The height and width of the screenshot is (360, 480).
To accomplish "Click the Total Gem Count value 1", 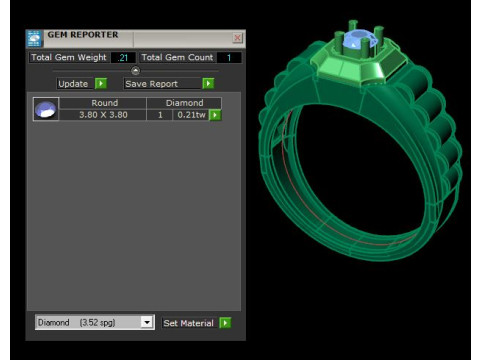I will click(x=229, y=58).
